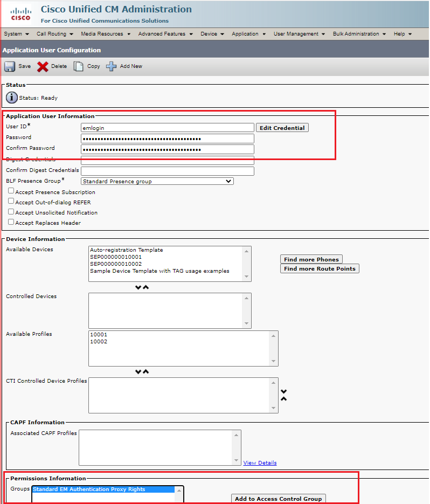
Task: Click the Copy document icon
Action: [x=79, y=66]
